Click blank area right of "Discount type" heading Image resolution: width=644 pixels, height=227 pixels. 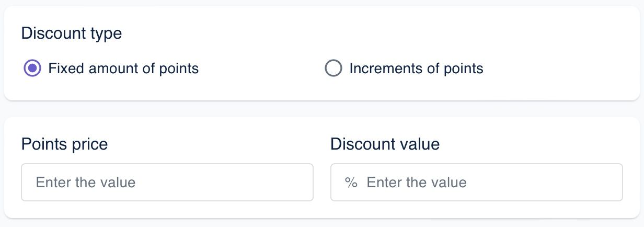tap(366, 34)
